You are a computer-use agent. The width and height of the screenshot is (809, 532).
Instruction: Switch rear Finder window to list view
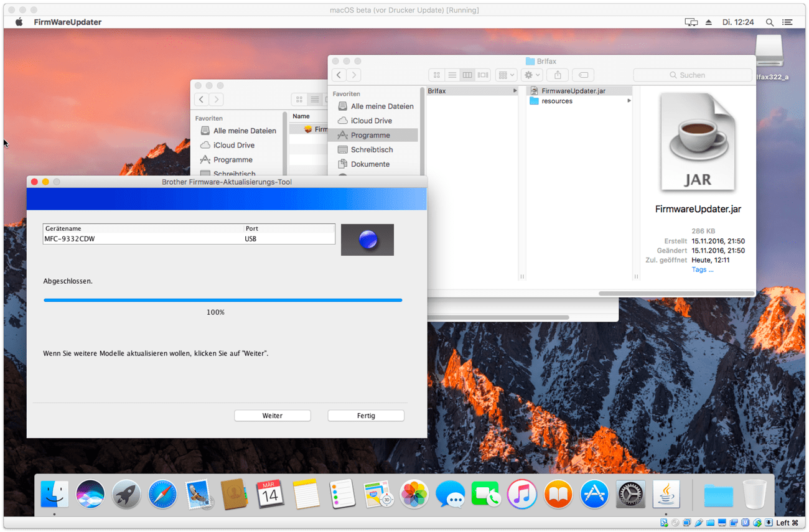tap(314, 100)
